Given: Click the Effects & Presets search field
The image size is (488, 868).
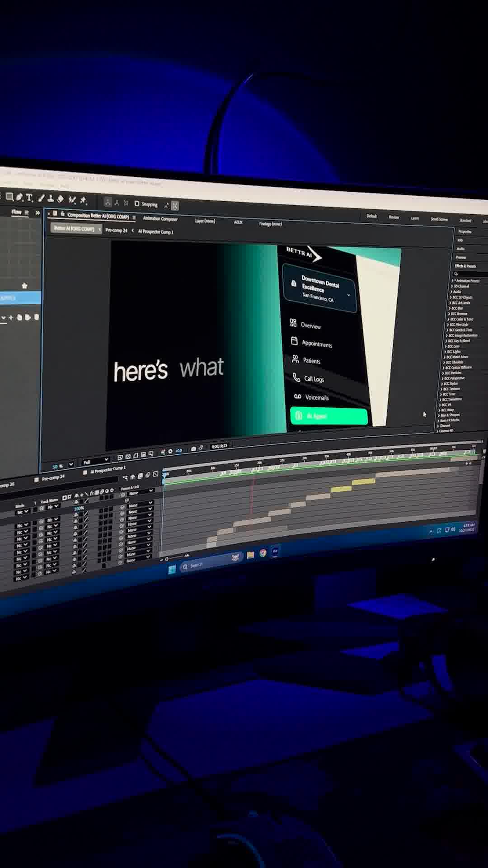Looking at the screenshot, I should pyautogui.click(x=470, y=274).
